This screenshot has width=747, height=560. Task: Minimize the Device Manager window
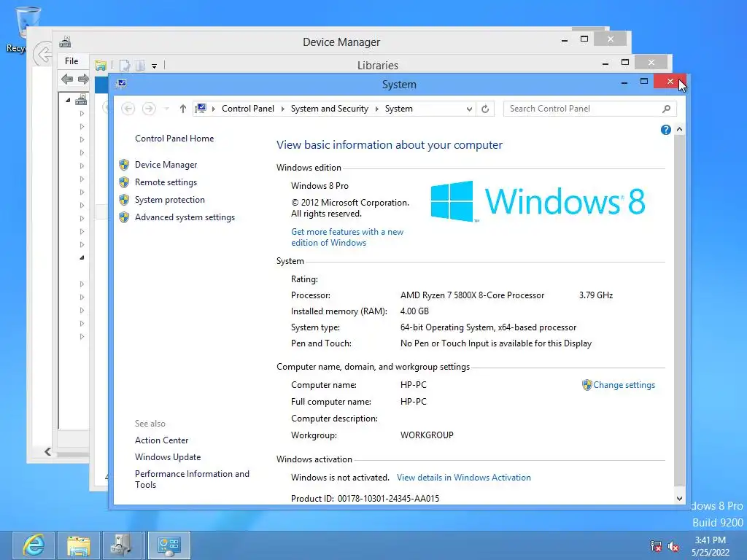[565, 41]
